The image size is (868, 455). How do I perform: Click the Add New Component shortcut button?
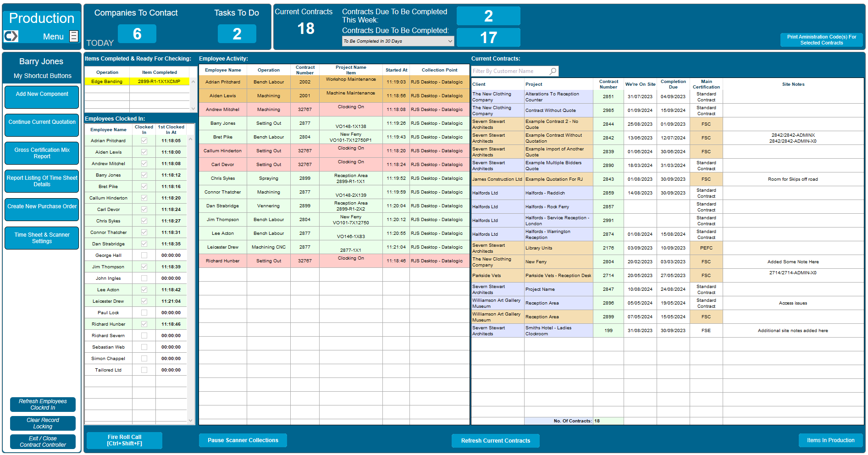point(41,97)
